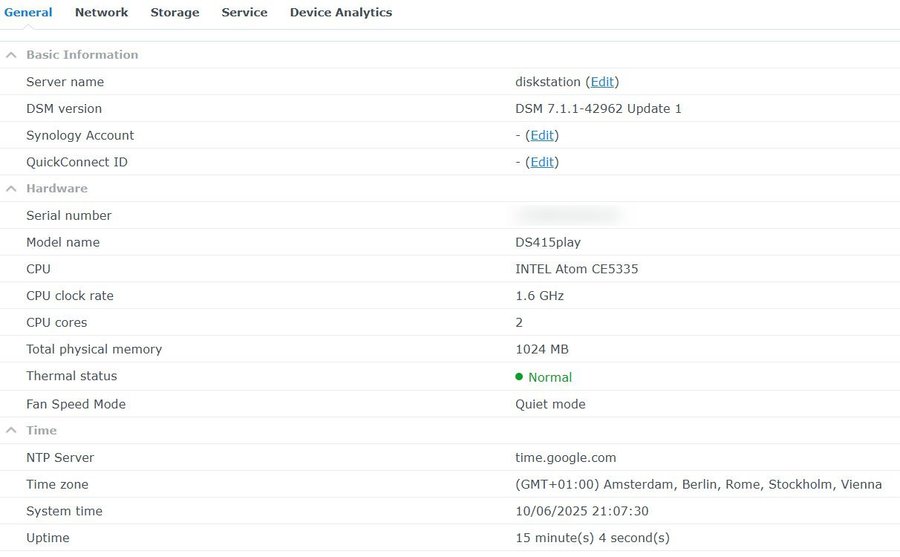Collapse the Hardware section chevron
The height and width of the screenshot is (557, 900).
pos(11,189)
